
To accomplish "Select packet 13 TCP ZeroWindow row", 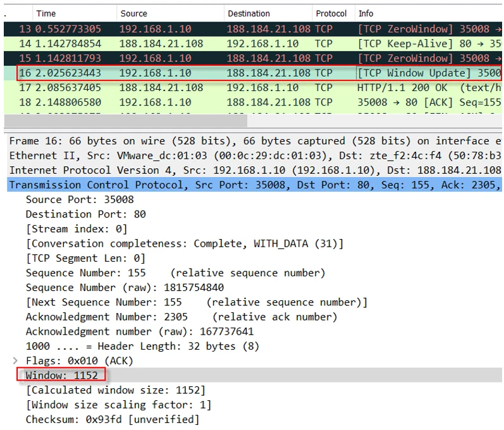I will (x=253, y=29).
